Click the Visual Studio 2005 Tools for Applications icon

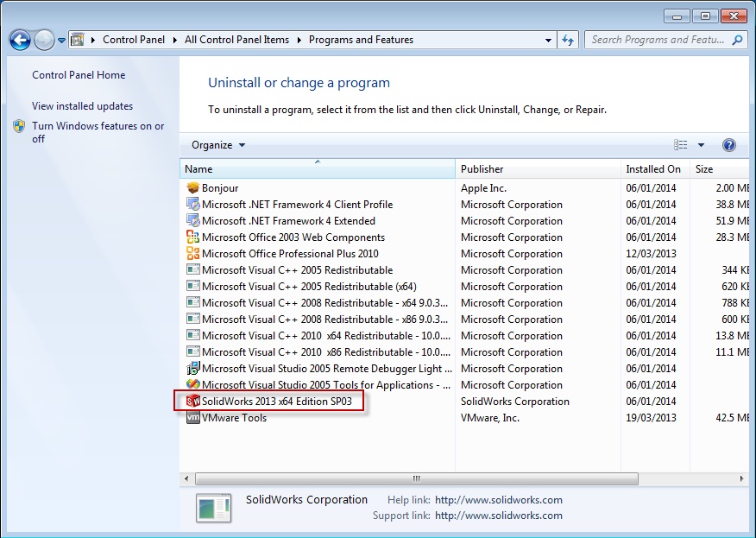point(192,384)
